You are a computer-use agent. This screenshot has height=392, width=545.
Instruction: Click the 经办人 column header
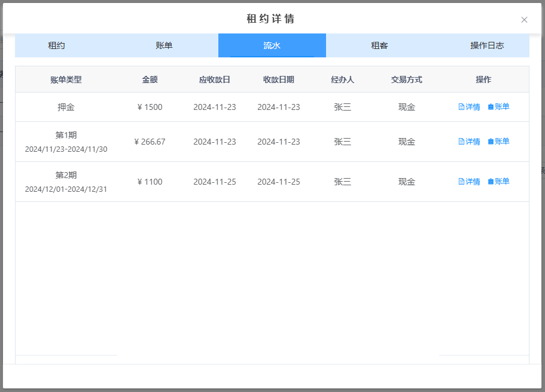(x=342, y=79)
